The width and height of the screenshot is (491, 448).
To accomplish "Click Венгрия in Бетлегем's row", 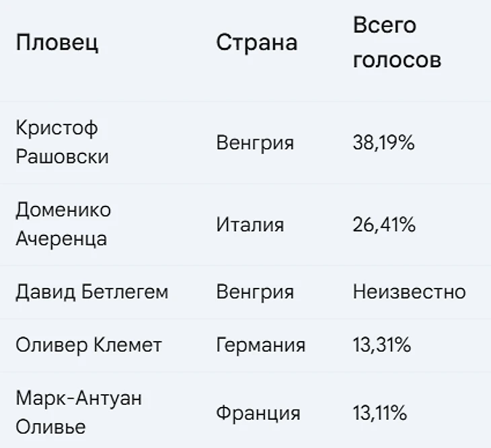I will pos(255,293).
